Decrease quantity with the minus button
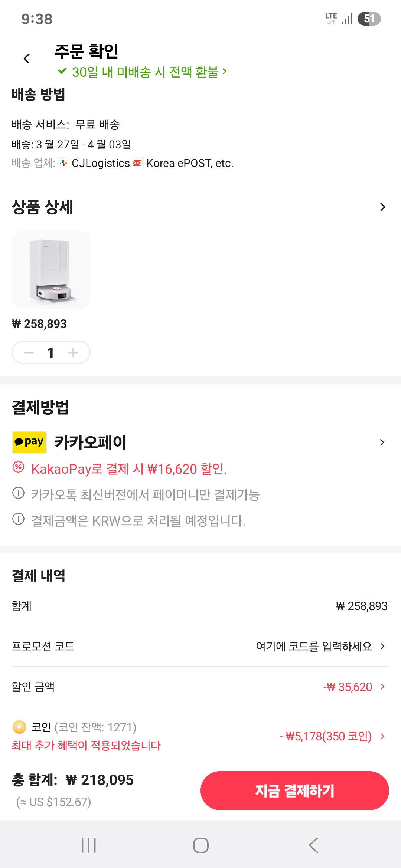 pos(29,352)
